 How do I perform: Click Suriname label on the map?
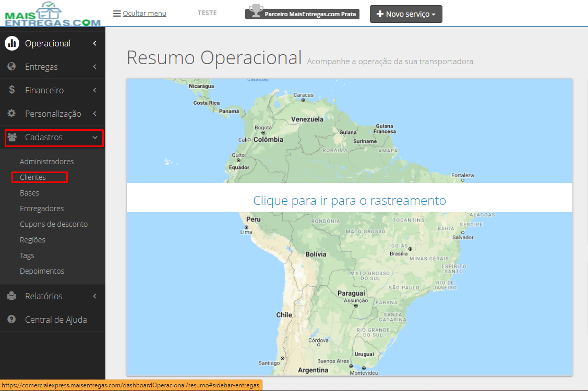[365, 141]
